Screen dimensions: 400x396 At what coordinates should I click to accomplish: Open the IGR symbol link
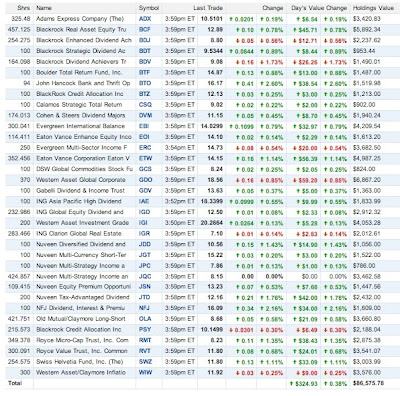click(145, 233)
